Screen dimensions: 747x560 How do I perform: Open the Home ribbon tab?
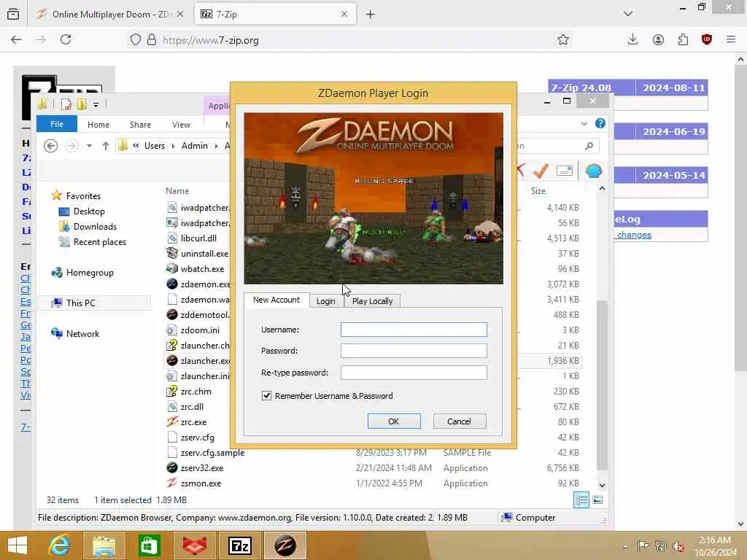98,124
